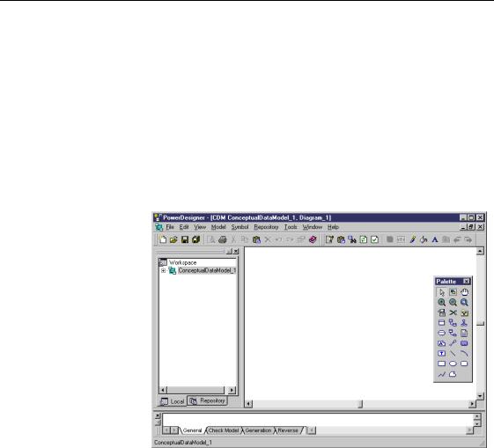
Task: Click the diagram horizontal scrollbar right arrow
Action: 472,404
